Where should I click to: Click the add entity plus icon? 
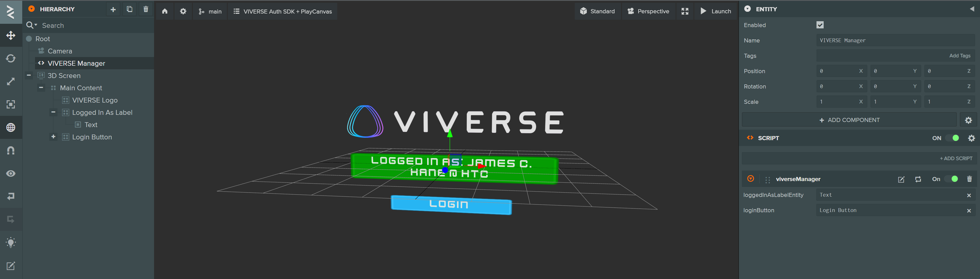113,9
